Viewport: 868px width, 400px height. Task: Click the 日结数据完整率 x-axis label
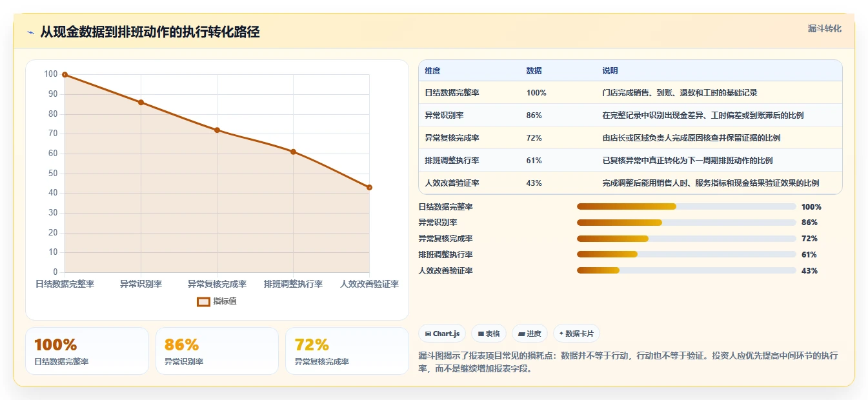(x=65, y=284)
